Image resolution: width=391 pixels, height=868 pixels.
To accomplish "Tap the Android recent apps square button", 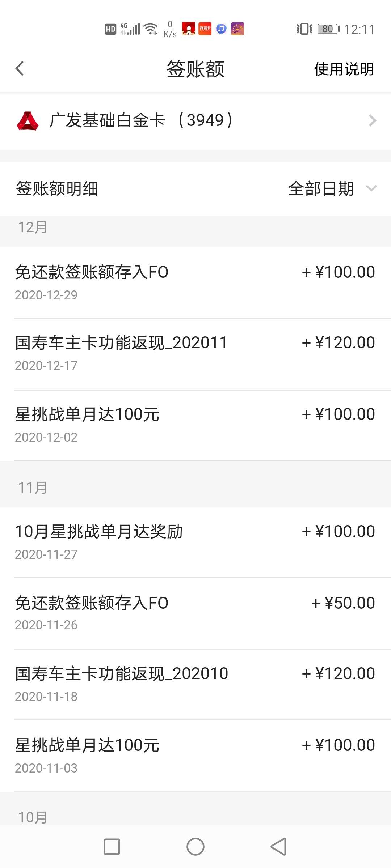I will (112, 847).
